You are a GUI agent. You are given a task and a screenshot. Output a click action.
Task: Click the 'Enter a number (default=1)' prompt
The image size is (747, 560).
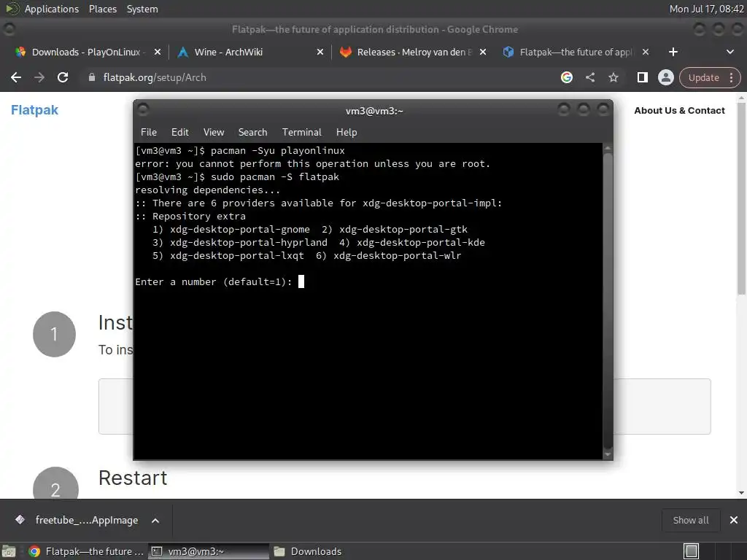(x=214, y=282)
